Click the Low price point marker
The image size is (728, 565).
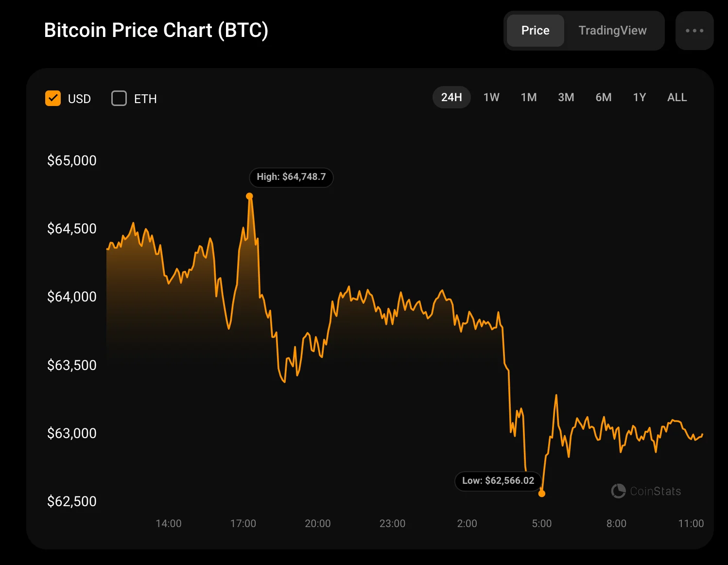pos(542,494)
